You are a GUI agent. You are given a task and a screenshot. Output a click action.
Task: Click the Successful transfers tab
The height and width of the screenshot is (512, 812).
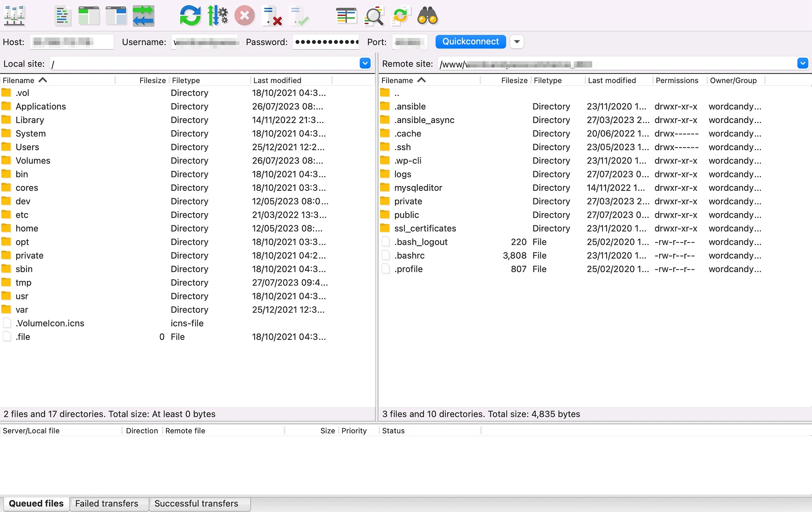point(197,503)
